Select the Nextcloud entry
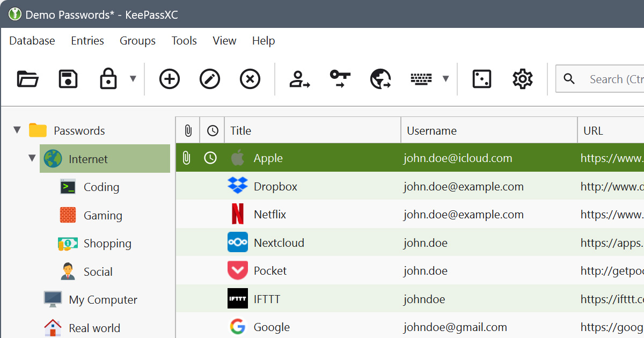This screenshot has height=338, width=644. (x=410, y=243)
